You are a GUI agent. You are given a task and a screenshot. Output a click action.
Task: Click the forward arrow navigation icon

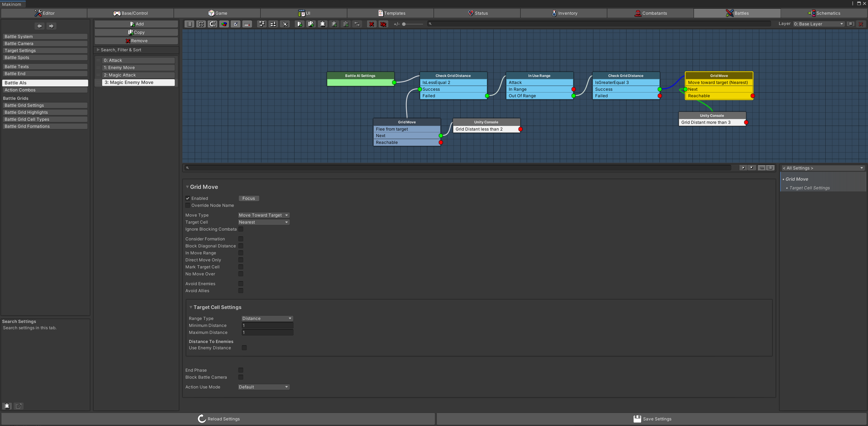click(x=51, y=26)
